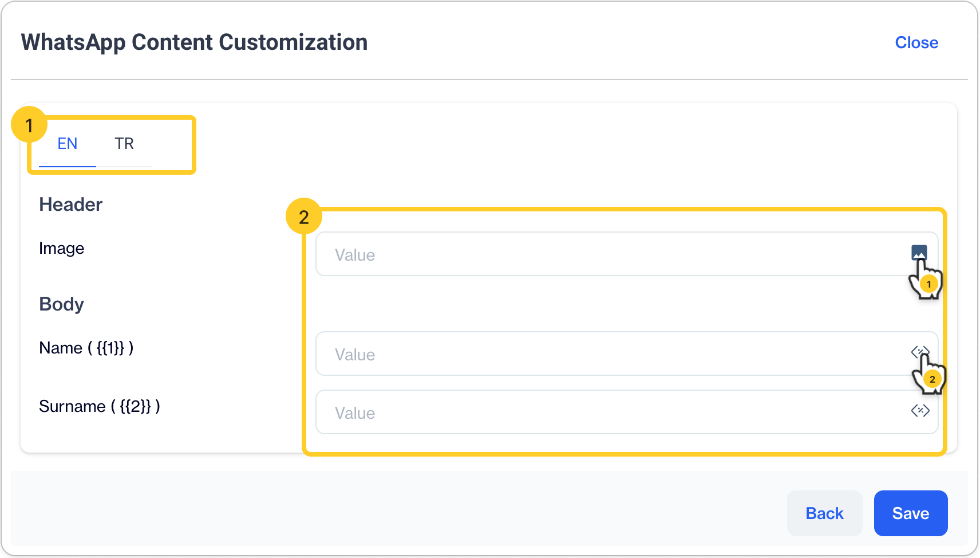Screen dimensions: 980x558
Task: Click the Back button
Action: pyautogui.click(x=824, y=513)
